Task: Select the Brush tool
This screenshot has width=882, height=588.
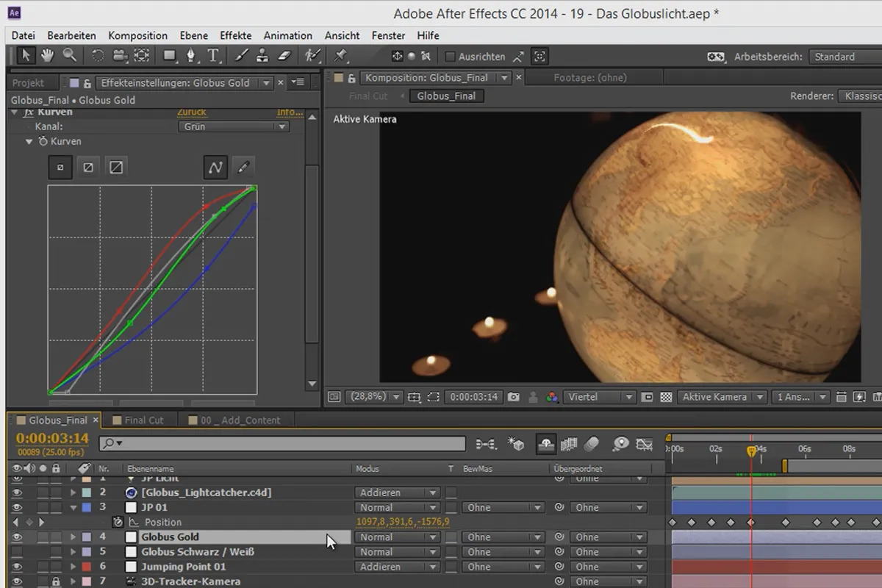Action: (x=241, y=55)
